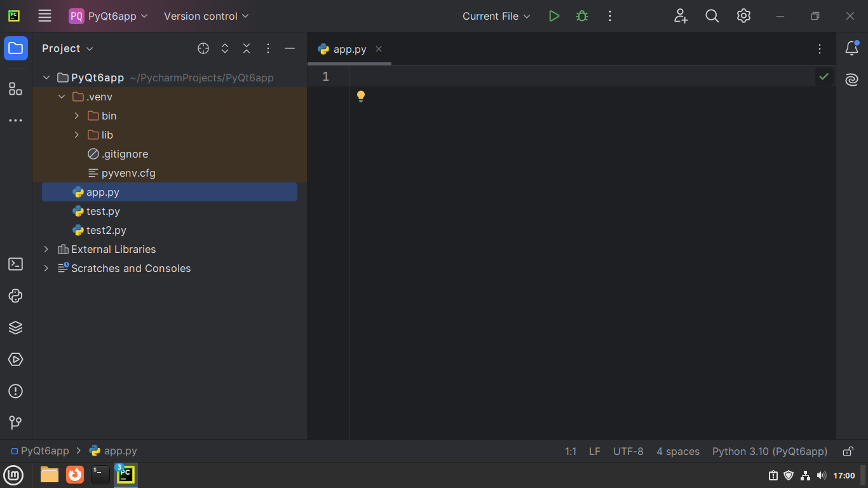Click PyCharm taskbar button
868x488 pixels.
[126, 475]
